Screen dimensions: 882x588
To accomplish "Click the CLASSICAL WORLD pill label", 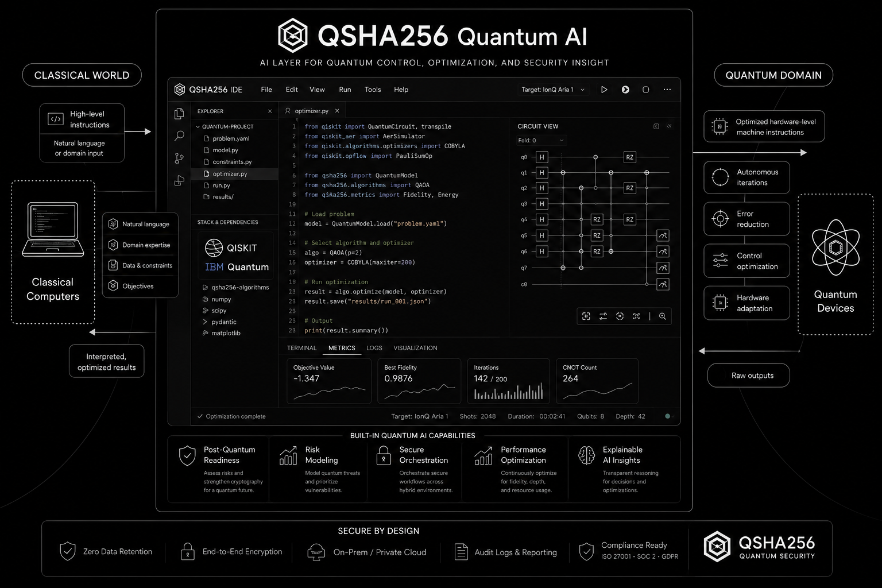I will click(x=82, y=75).
